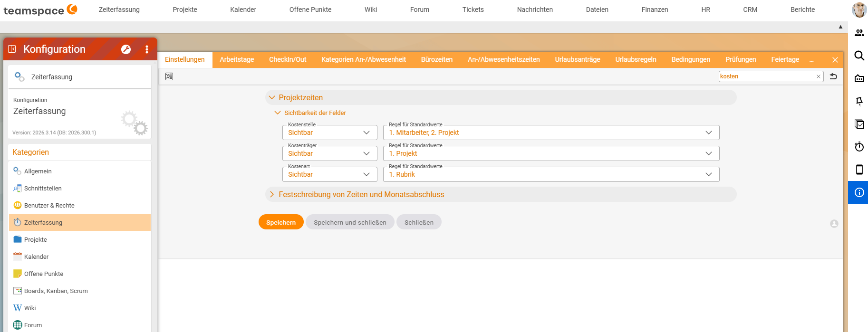Select Forum category in sidebar
The height and width of the screenshot is (332, 868).
point(80,325)
